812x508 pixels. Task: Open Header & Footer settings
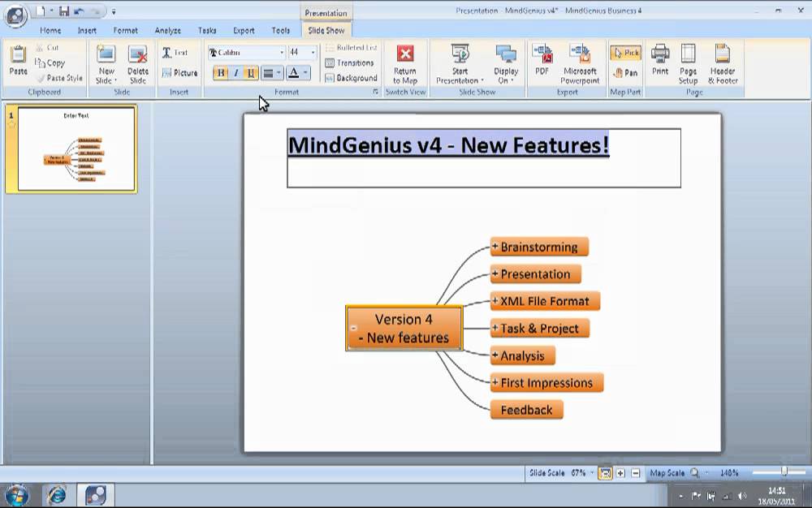723,64
